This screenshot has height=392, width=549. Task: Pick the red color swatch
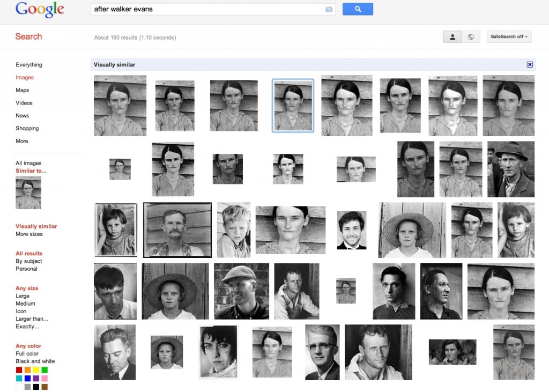click(19, 370)
